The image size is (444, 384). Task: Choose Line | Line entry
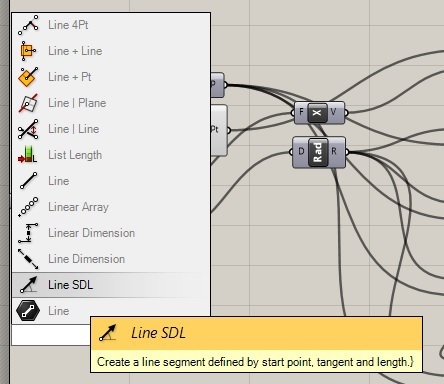point(111,129)
